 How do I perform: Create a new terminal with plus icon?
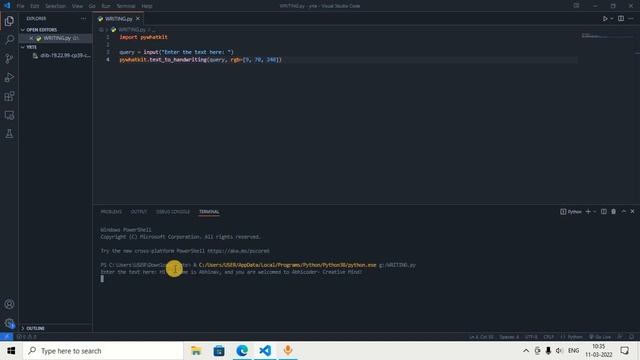(588, 211)
